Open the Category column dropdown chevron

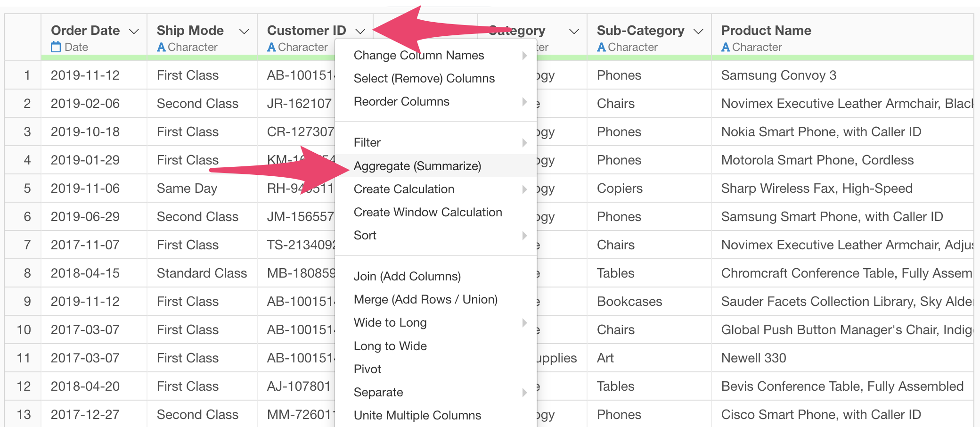[574, 32]
